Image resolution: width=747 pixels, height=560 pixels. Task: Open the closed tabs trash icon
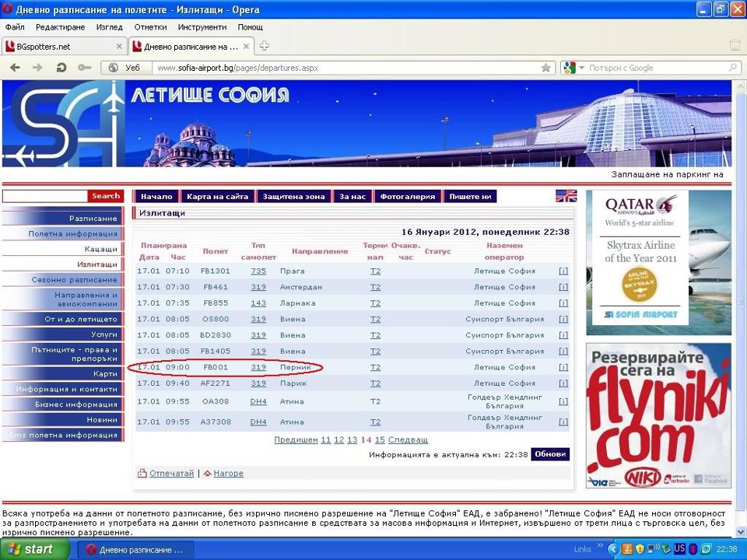coord(734,46)
